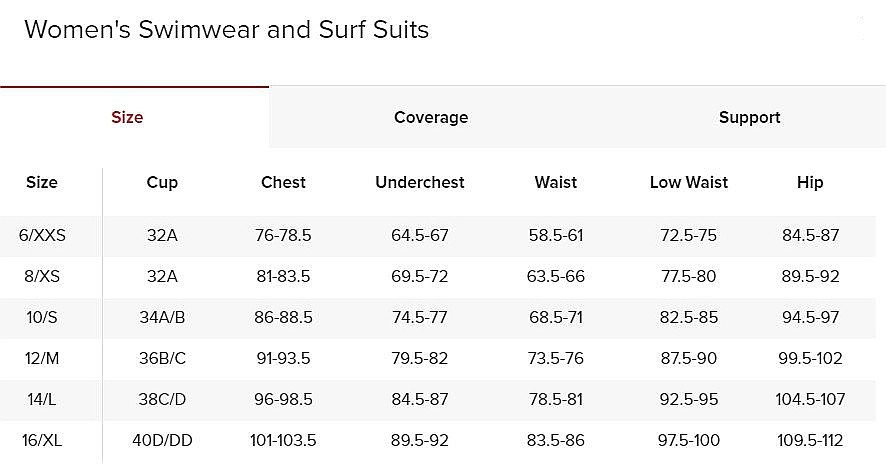Select the 109.5-112 hip measurement
886x465 pixels.
coord(810,440)
